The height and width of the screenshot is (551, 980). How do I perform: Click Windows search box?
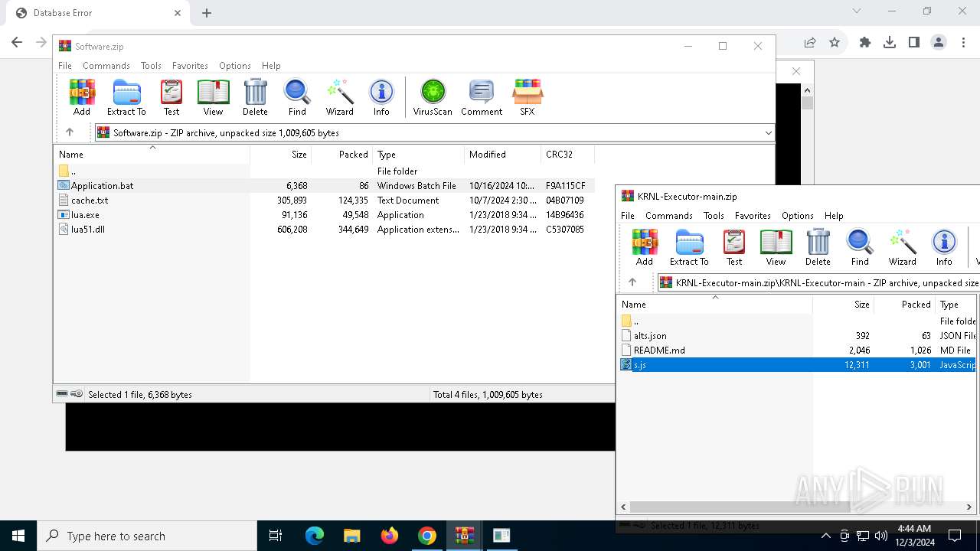[x=147, y=536]
